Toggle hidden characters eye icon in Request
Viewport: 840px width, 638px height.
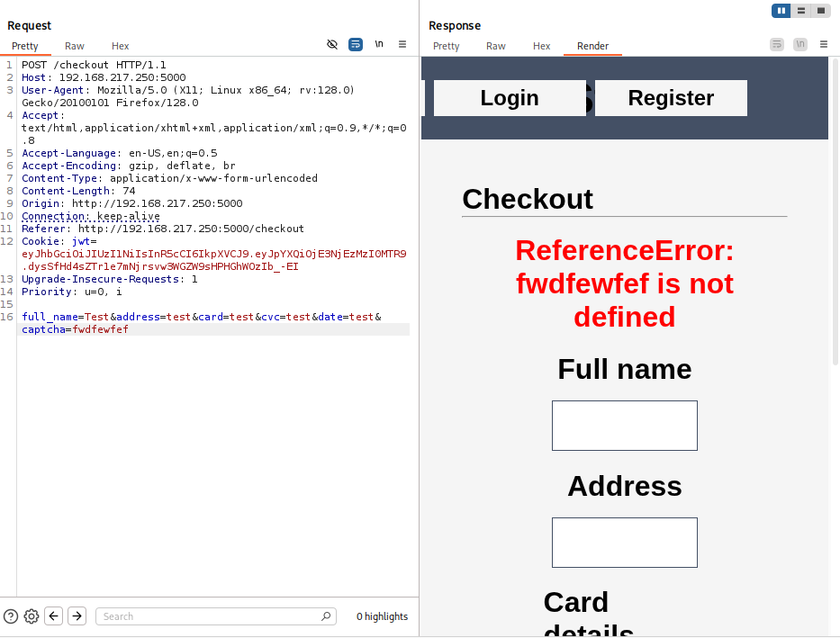pos(332,44)
